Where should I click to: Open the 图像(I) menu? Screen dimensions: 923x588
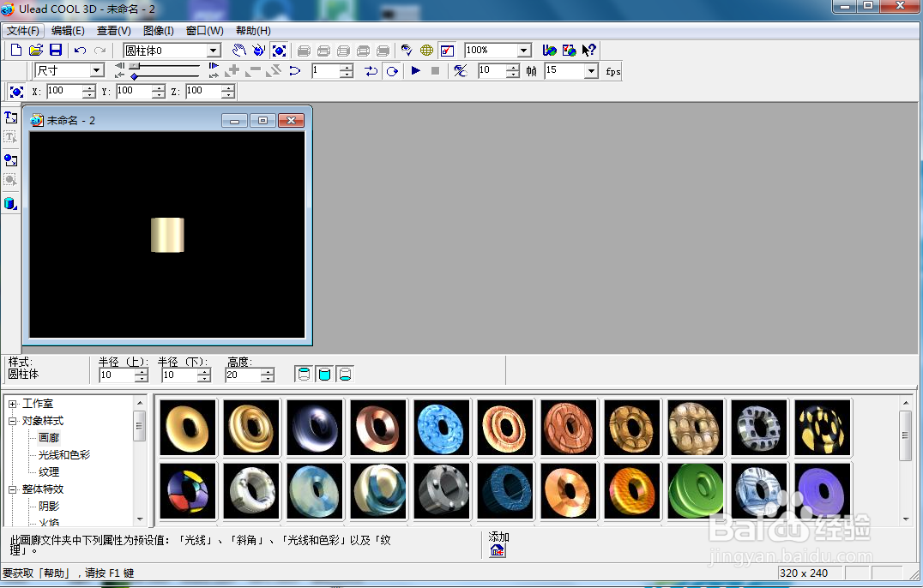click(159, 31)
